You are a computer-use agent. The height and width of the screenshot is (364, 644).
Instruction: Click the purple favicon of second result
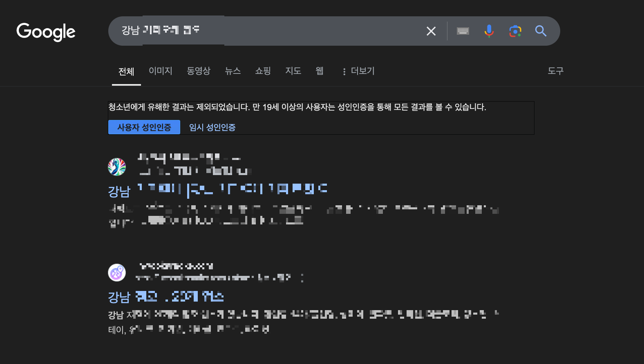tap(117, 273)
